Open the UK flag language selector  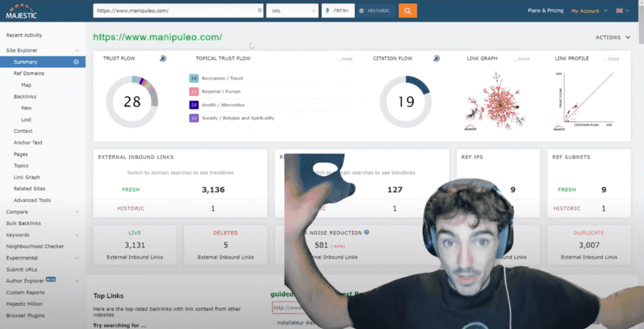[x=623, y=11]
